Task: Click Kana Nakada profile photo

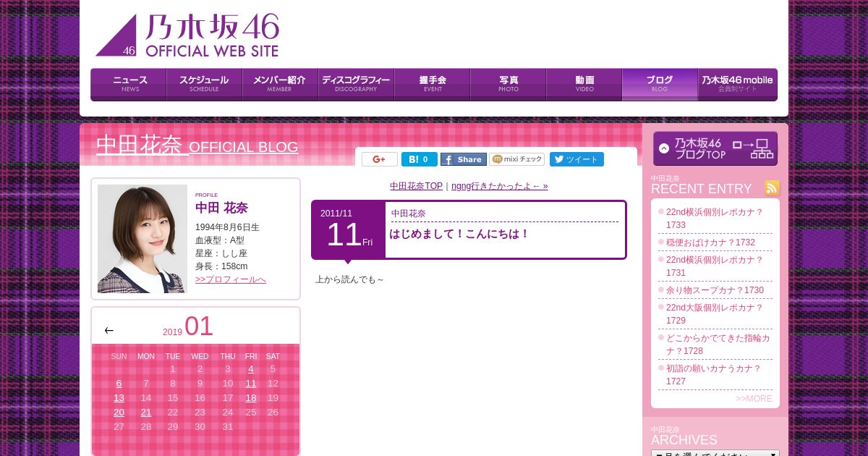Action: point(142,239)
